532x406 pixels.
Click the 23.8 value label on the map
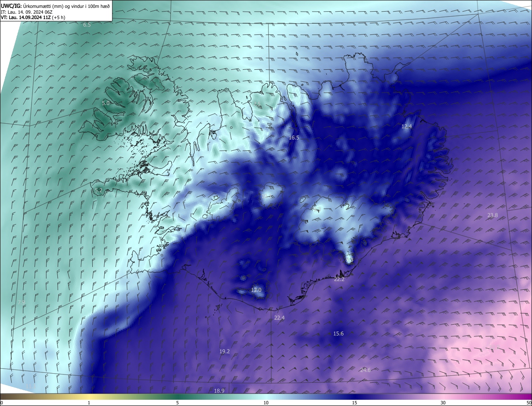[493, 215]
